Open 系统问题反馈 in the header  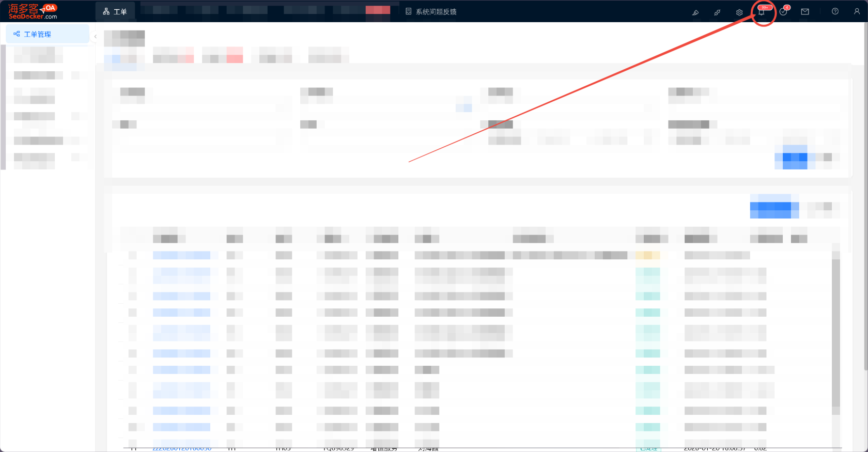pyautogui.click(x=431, y=11)
